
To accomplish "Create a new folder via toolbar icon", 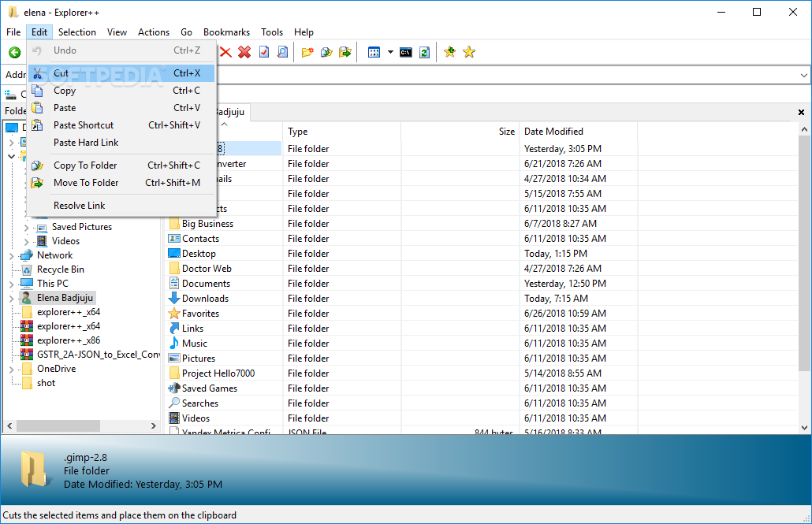I will click(x=307, y=52).
